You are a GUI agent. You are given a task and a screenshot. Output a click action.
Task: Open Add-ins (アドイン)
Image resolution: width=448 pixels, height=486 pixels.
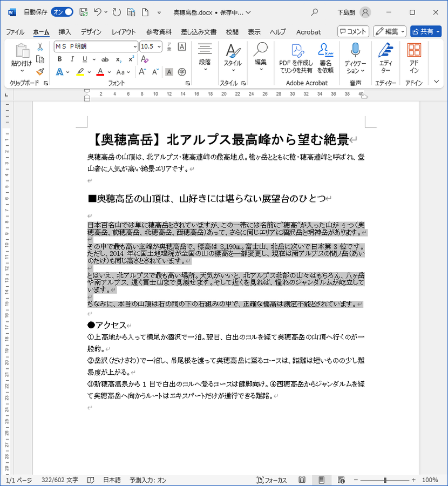pyautogui.click(x=414, y=58)
